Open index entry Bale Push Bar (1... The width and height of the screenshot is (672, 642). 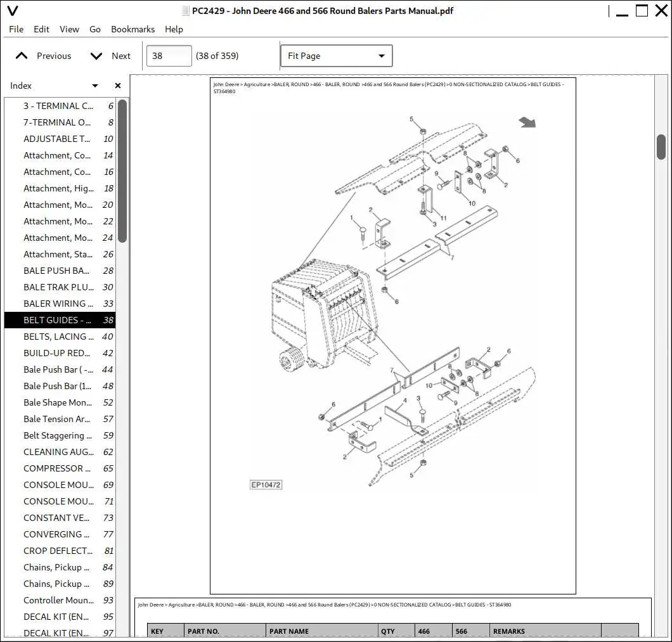click(x=60, y=386)
